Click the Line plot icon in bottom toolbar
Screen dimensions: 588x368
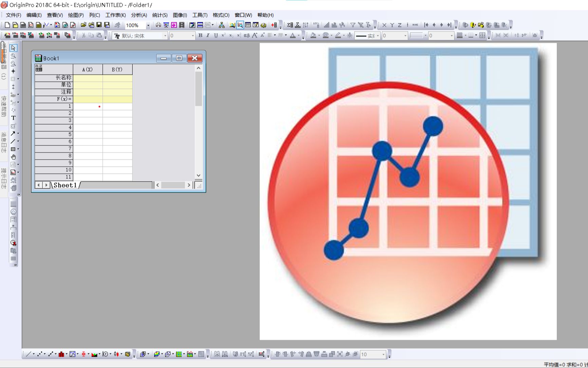[x=29, y=354]
